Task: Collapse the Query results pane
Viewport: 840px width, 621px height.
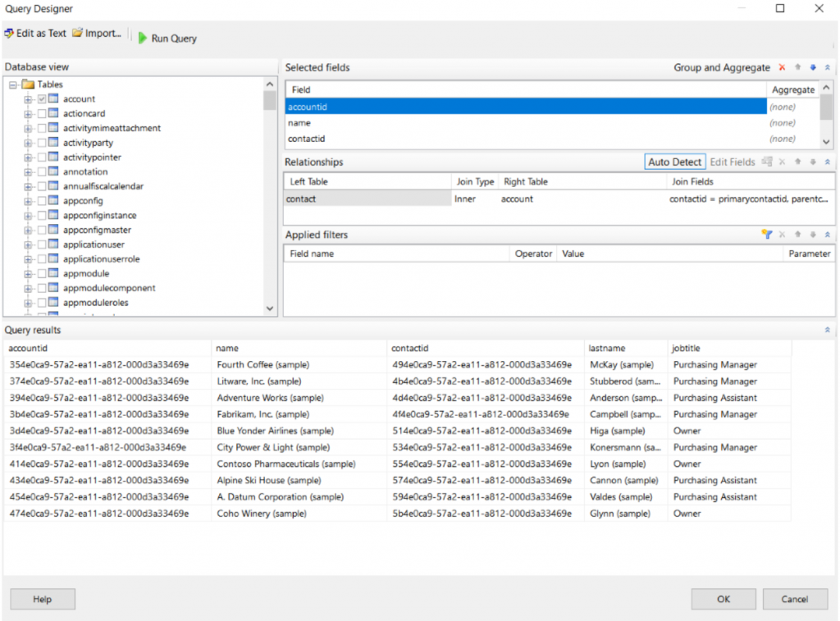Action: [x=828, y=330]
